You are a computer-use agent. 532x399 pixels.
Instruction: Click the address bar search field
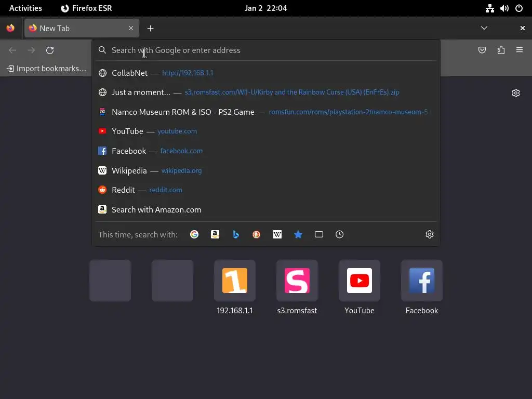tap(266, 50)
